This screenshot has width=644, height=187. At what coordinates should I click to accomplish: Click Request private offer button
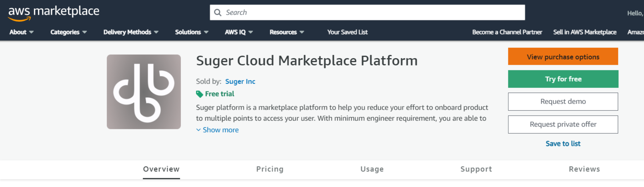pos(563,124)
